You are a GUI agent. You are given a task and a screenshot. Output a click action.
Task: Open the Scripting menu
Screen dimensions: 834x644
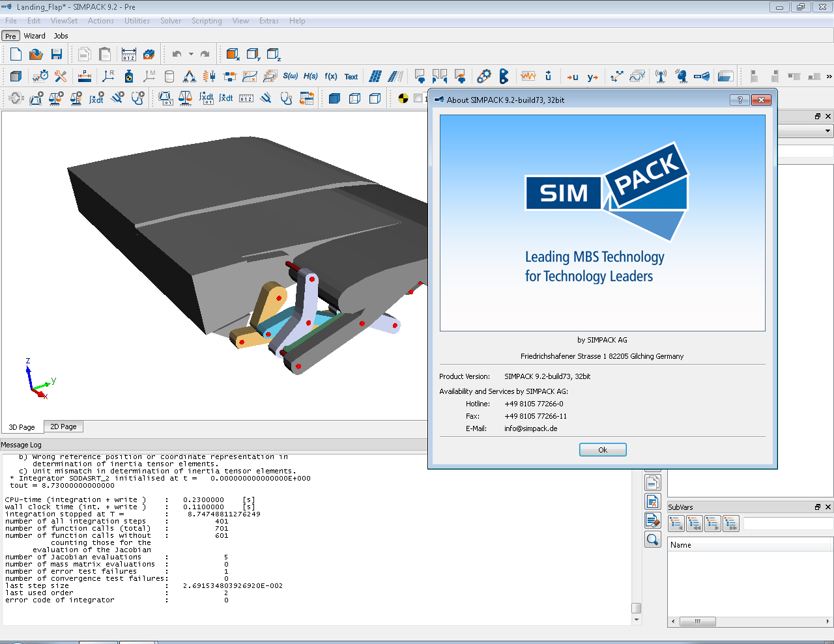tap(207, 21)
